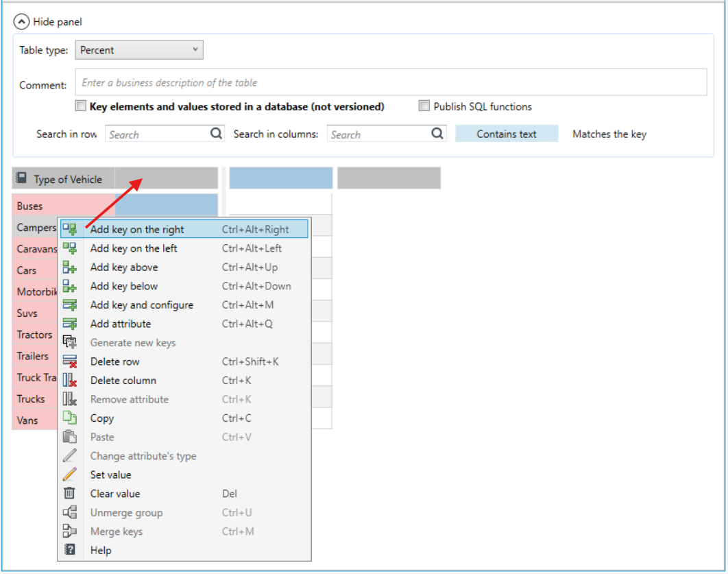The width and height of the screenshot is (728, 574).
Task: Choose Copy from context menu
Action: [x=184, y=418]
